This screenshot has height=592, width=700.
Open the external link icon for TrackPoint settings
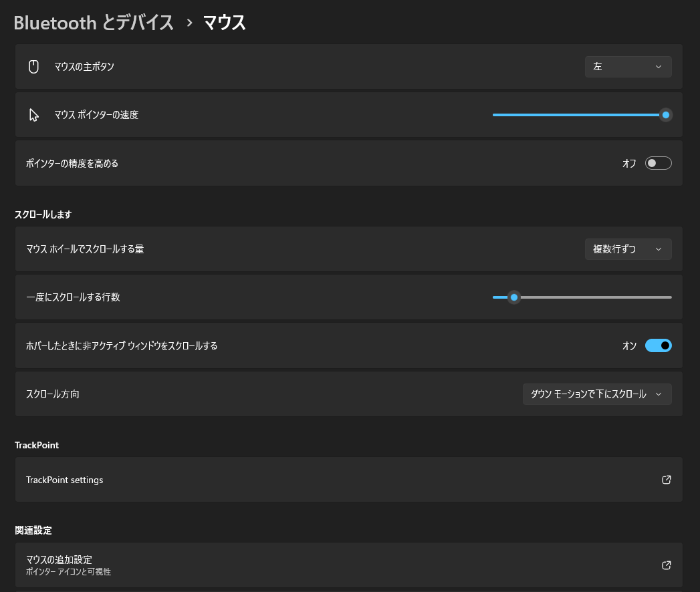coord(666,480)
